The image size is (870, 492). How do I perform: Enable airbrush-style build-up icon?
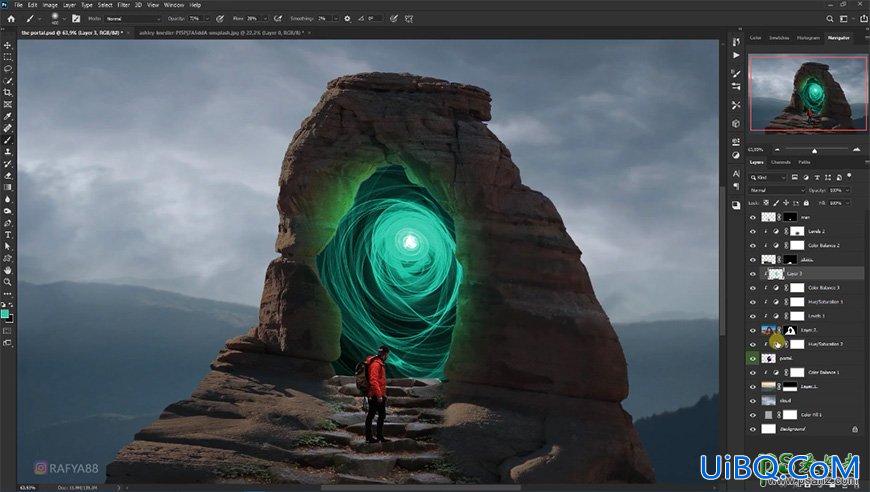(x=278, y=18)
